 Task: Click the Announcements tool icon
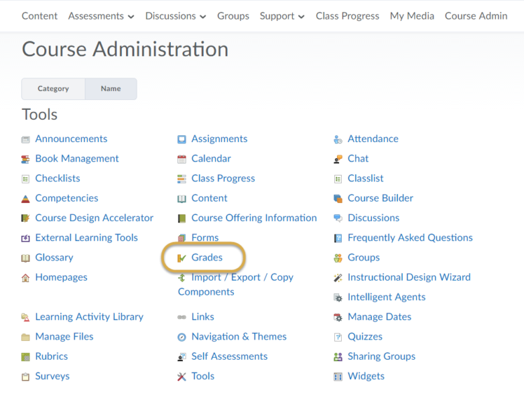(x=25, y=139)
